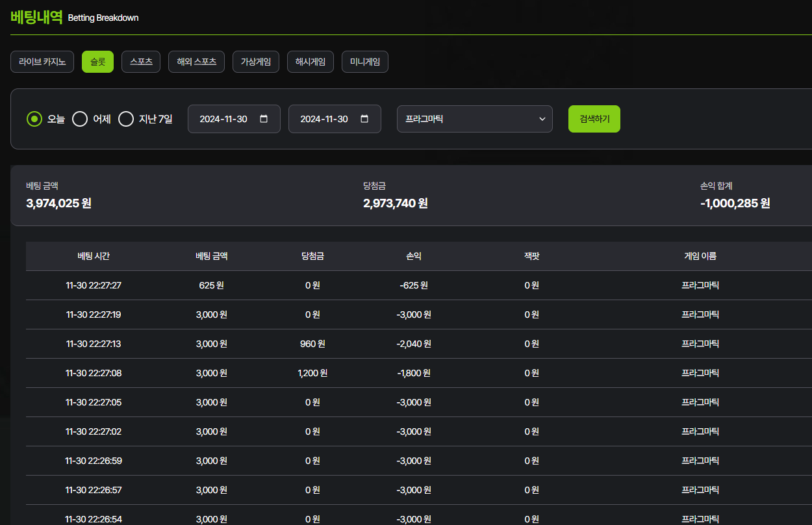Click the 베팅내역 page heading
Screen dimensions: 812x525
[x=36, y=17]
